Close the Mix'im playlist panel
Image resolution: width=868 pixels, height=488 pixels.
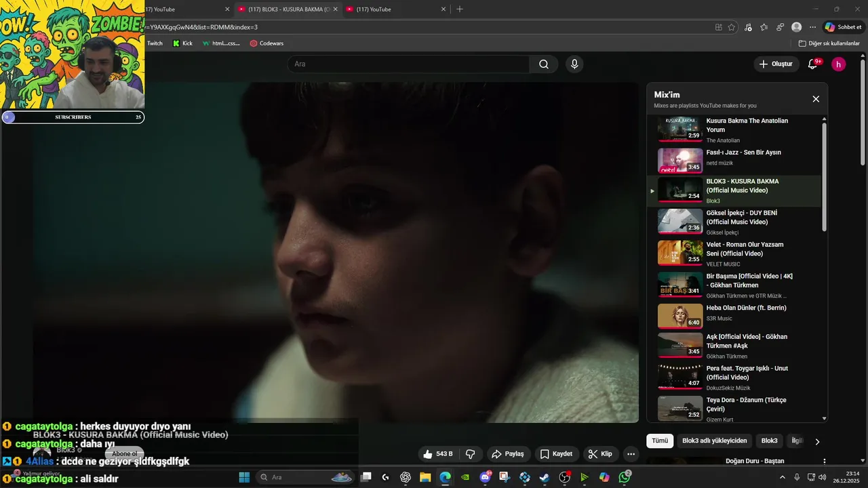pos(816,99)
